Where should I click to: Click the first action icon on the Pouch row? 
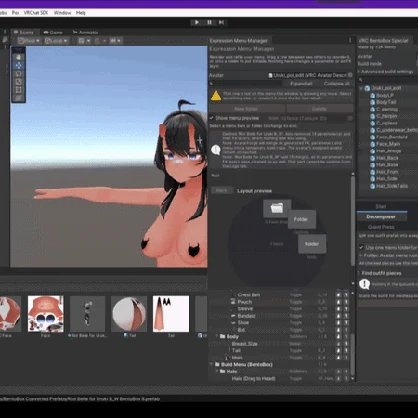[338, 302]
